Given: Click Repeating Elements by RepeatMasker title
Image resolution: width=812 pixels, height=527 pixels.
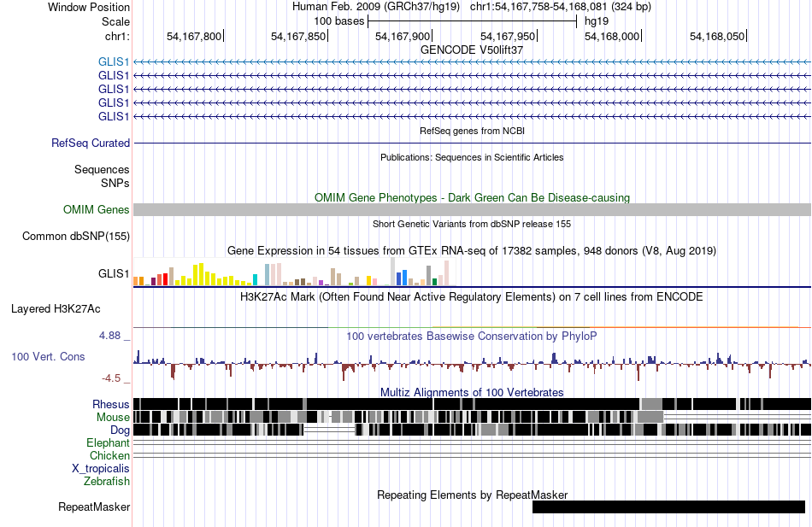Looking at the screenshot, I should (472, 495).
